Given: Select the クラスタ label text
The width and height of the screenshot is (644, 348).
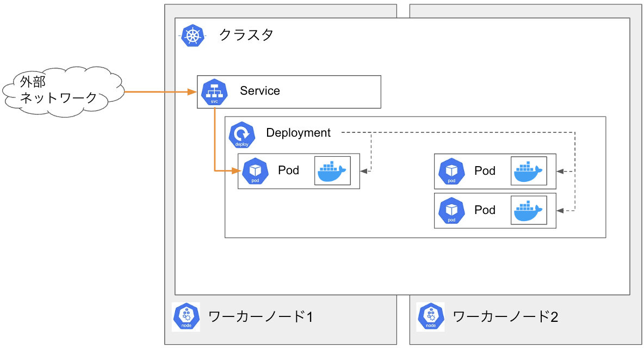Looking at the screenshot, I should (x=246, y=34).
